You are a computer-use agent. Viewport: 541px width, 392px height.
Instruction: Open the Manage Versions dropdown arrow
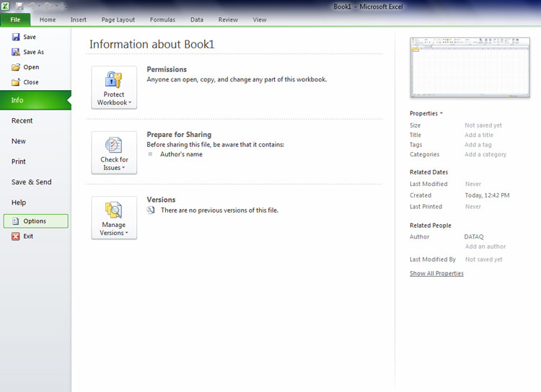[x=127, y=233]
